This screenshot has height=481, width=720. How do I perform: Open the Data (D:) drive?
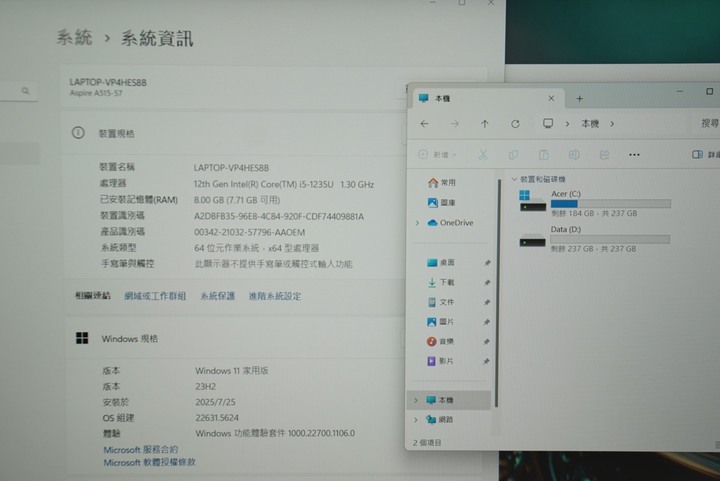point(595,239)
